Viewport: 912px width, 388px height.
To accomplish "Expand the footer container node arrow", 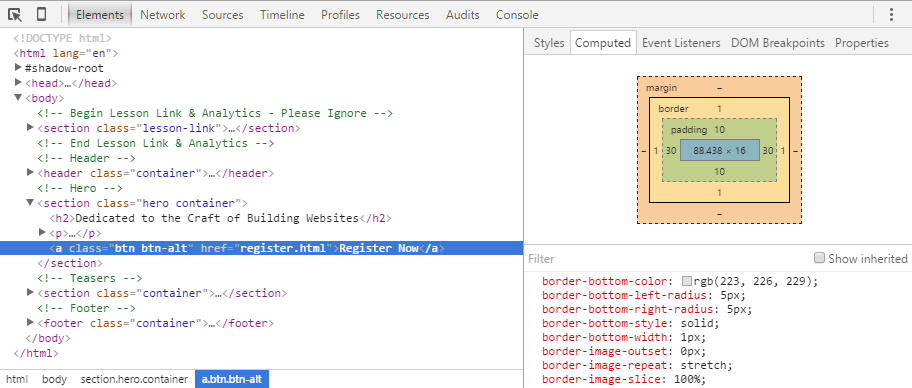I will [31, 322].
